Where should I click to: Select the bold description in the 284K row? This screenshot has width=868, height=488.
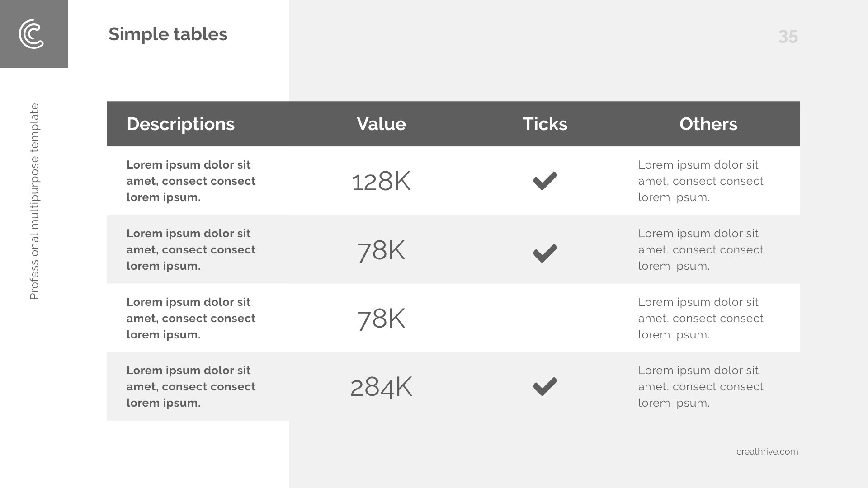pyautogui.click(x=191, y=387)
